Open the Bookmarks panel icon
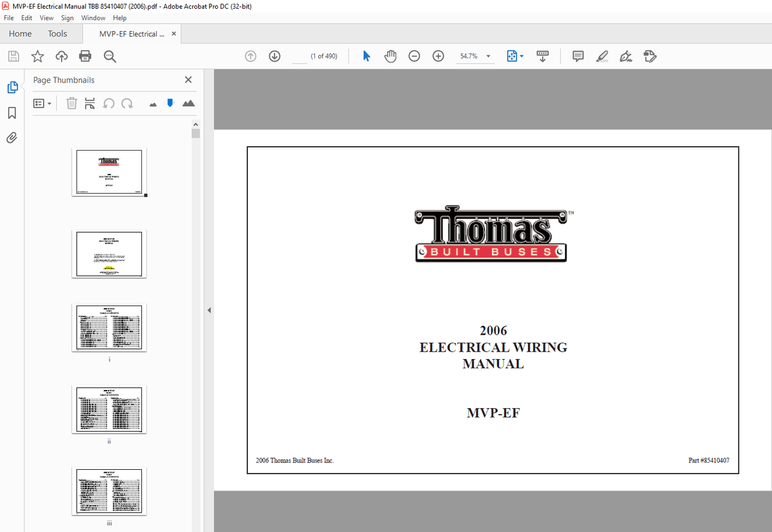 point(12,113)
